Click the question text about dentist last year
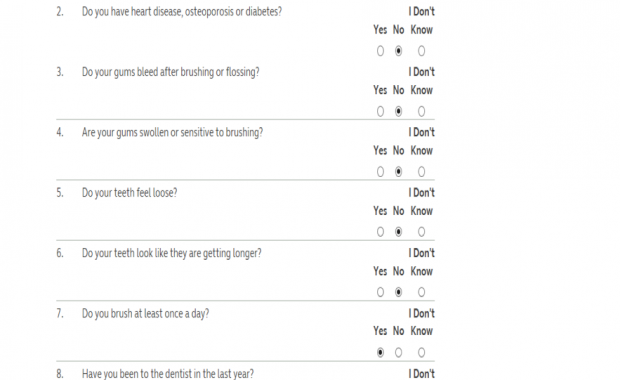This screenshot has width=620, height=380. pos(168,374)
